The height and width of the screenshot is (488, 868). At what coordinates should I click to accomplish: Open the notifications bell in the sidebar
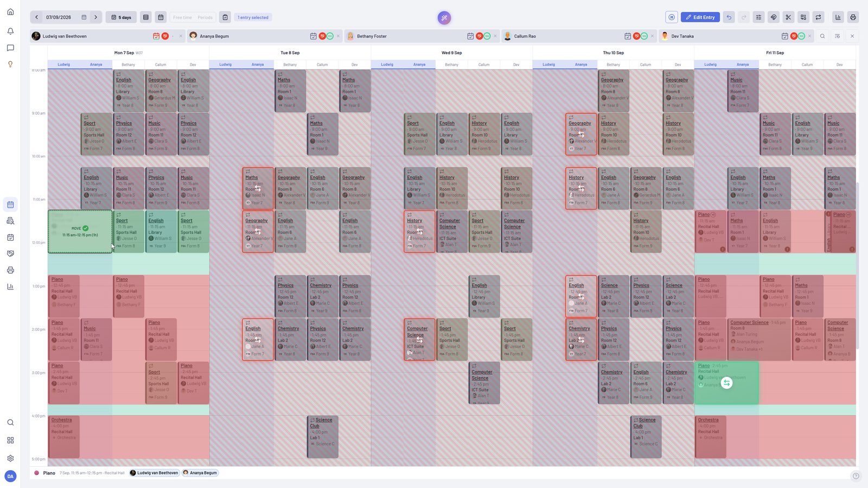(x=10, y=31)
